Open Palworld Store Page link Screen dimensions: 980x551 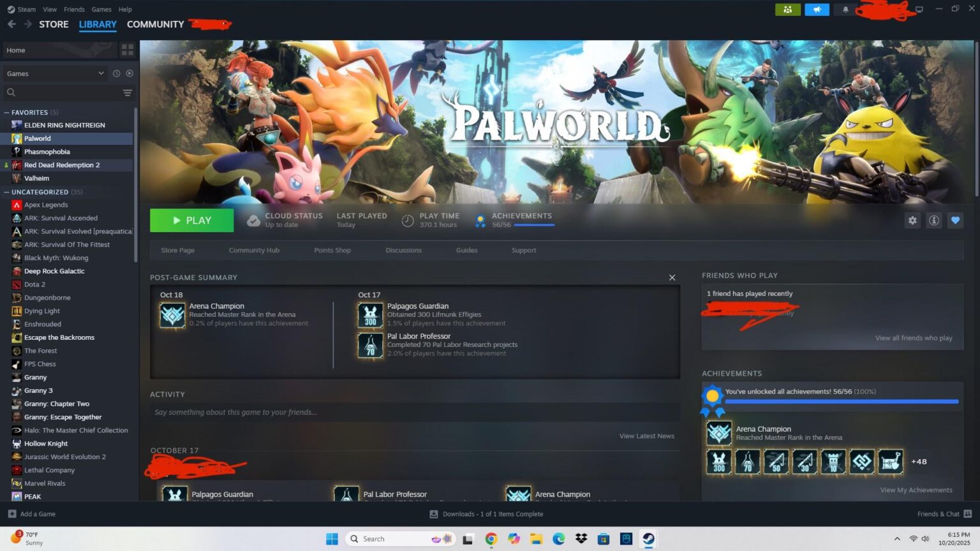tap(177, 250)
